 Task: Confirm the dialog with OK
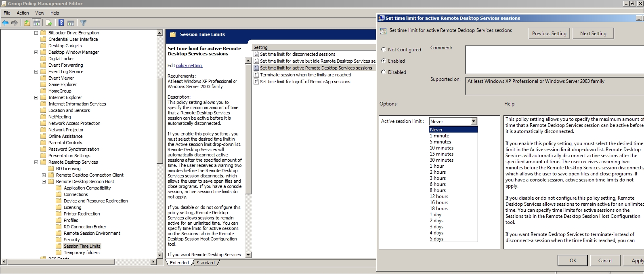point(573,261)
